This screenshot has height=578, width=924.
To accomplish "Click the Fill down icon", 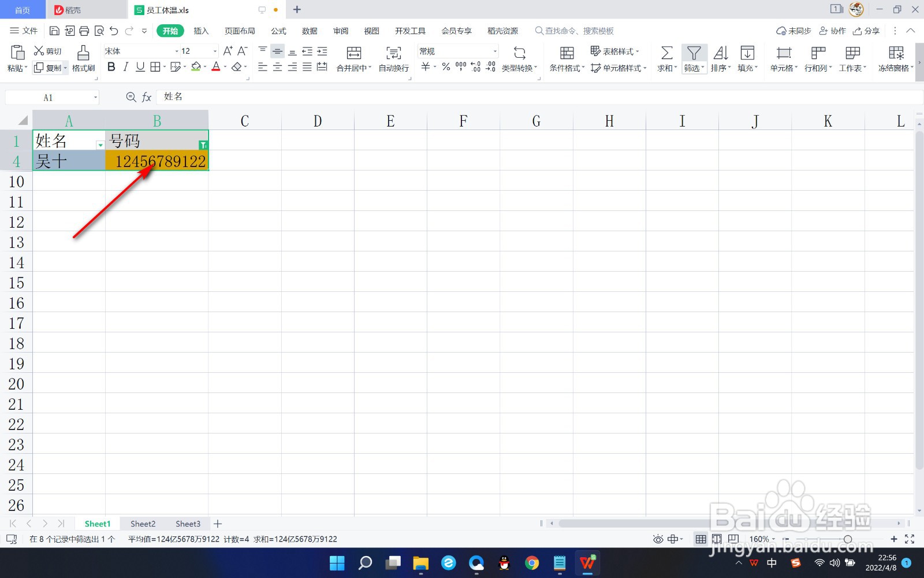I will [747, 53].
